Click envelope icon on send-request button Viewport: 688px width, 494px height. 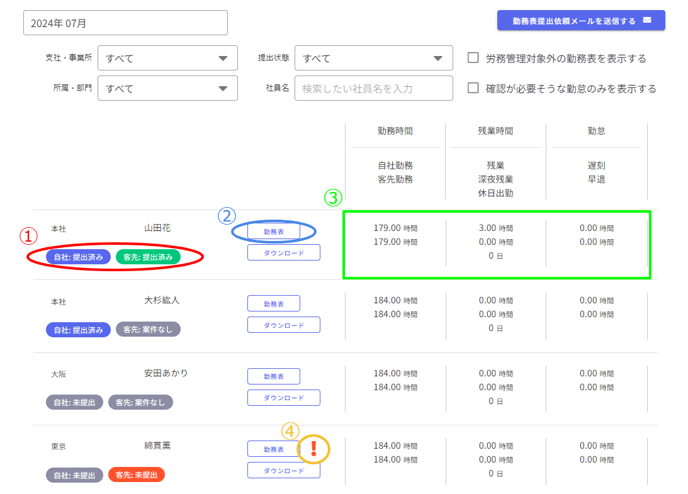pos(648,20)
